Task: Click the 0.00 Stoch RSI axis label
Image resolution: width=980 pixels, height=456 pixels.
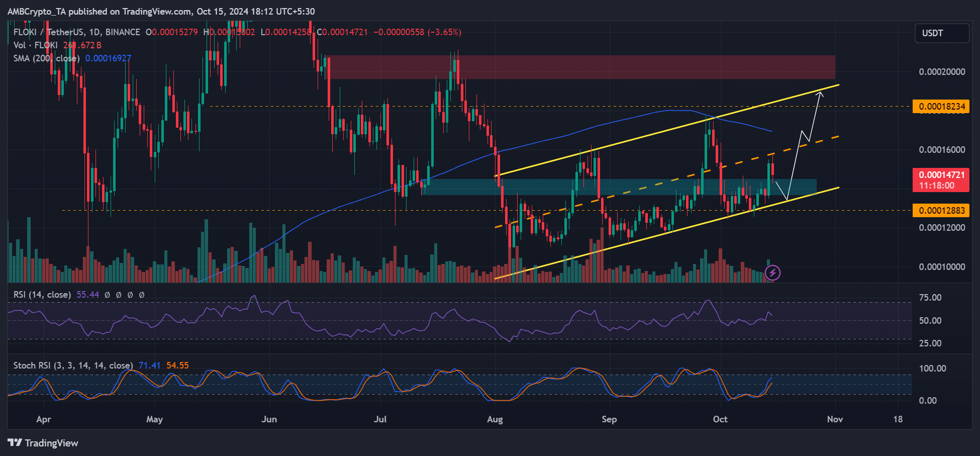Action: [x=928, y=401]
